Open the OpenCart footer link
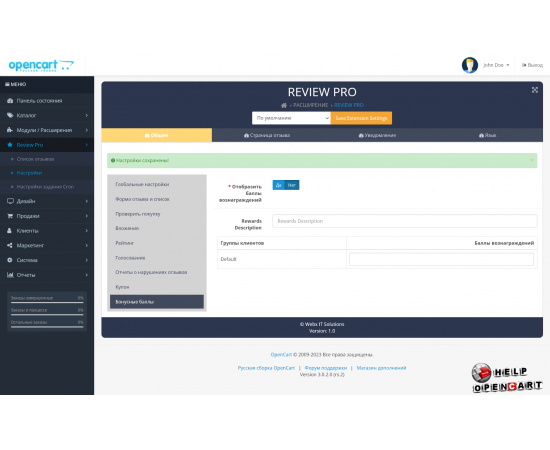The width and height of the screenshot is (550, 450). (281, 355)
